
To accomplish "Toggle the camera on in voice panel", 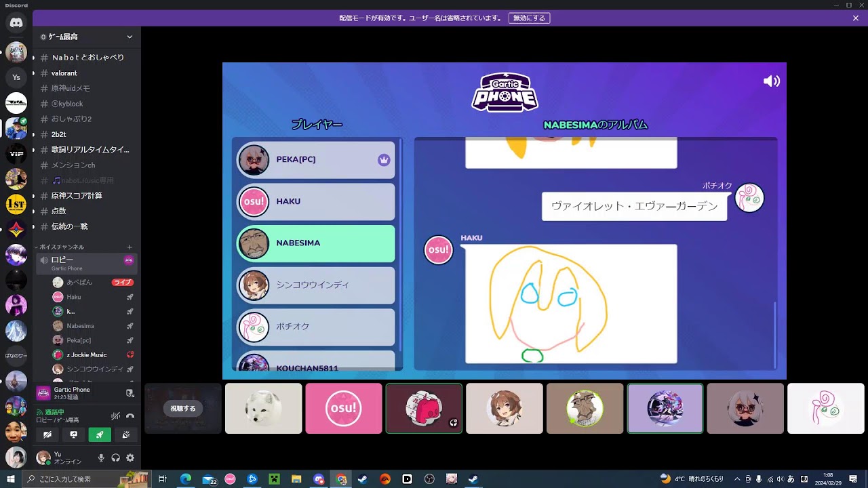I will click(x=47, y=435).
